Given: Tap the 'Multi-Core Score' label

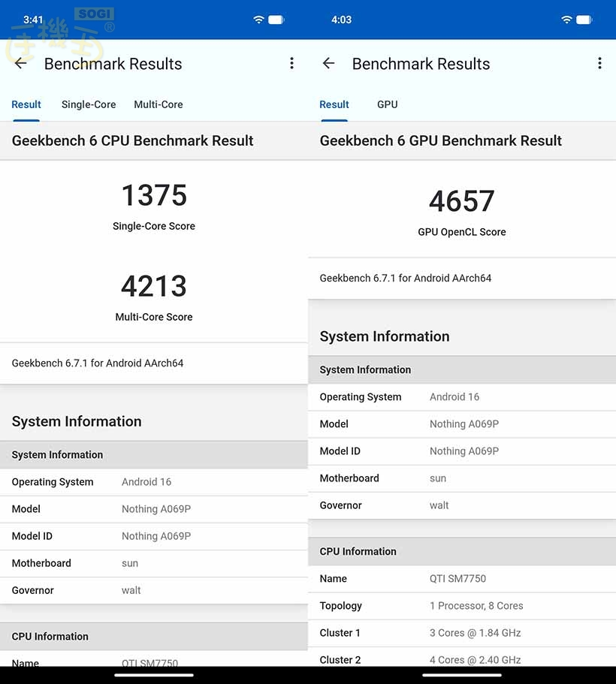Looking at the screenshot, I should (154, 317).
